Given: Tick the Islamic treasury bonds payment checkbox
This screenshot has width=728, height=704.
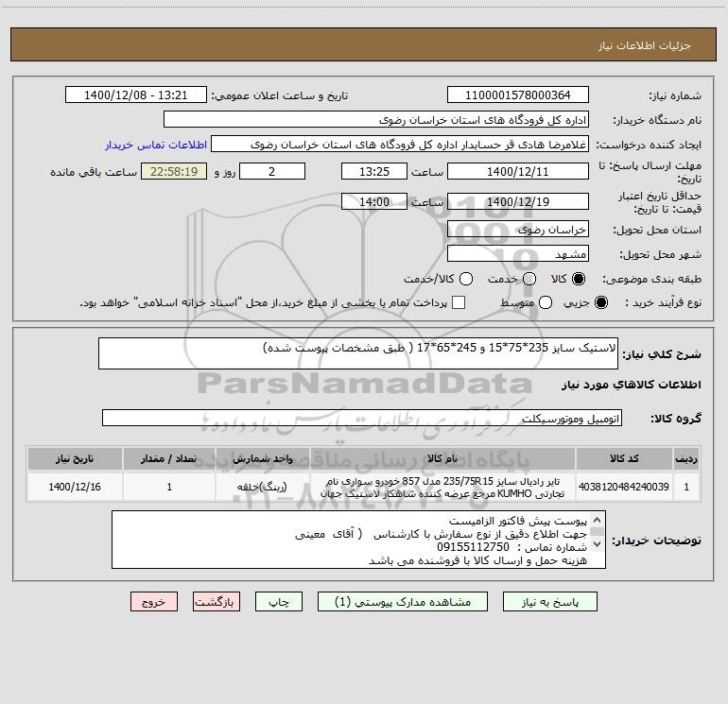Looking at the screenshot, I should (x=459, y=302).
